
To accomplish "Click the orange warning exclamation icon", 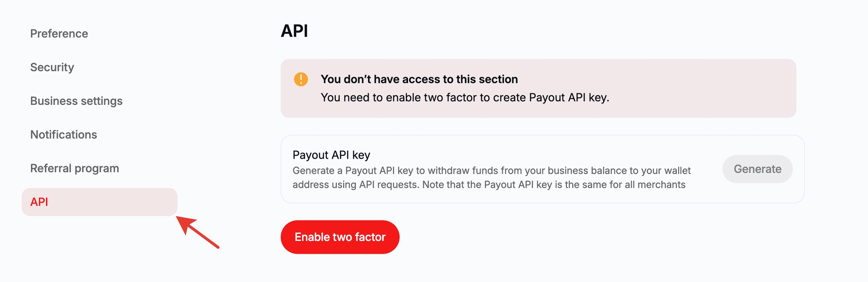I will click(301, 79).
